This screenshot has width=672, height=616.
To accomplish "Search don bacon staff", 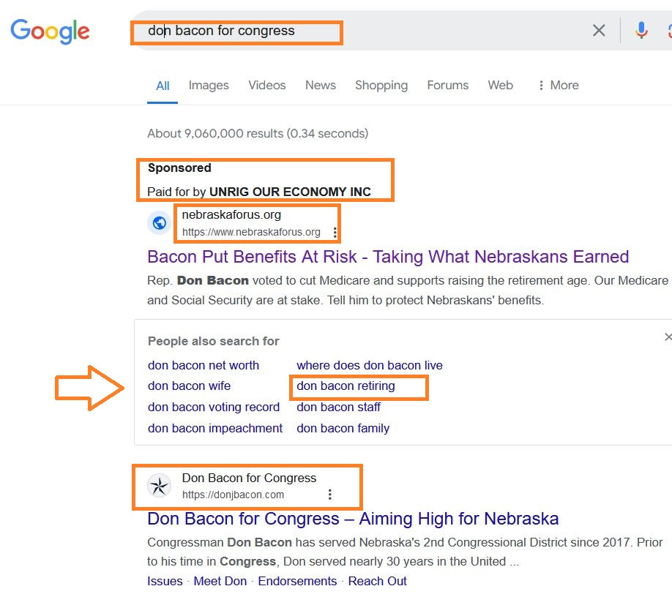I will tap(339, 407).
